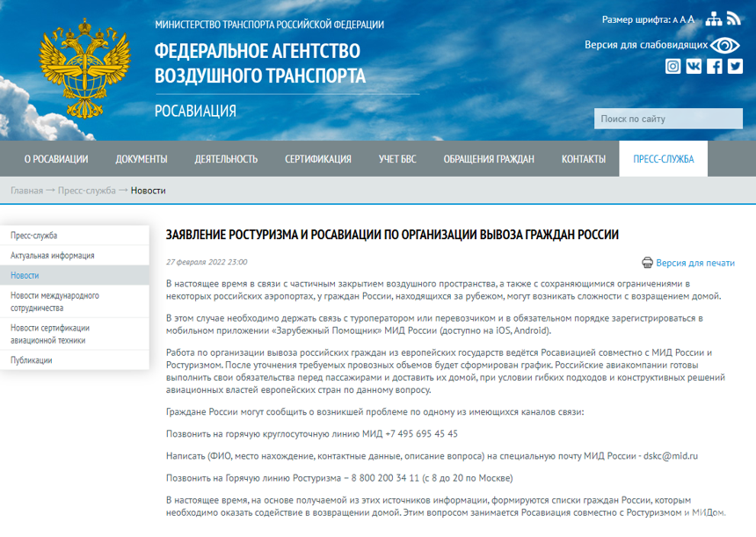This screenshot has height=537, width=756.
Task: Open 'Новости сертификации авиационной техники' sidebar item
Action: (75, 334)
